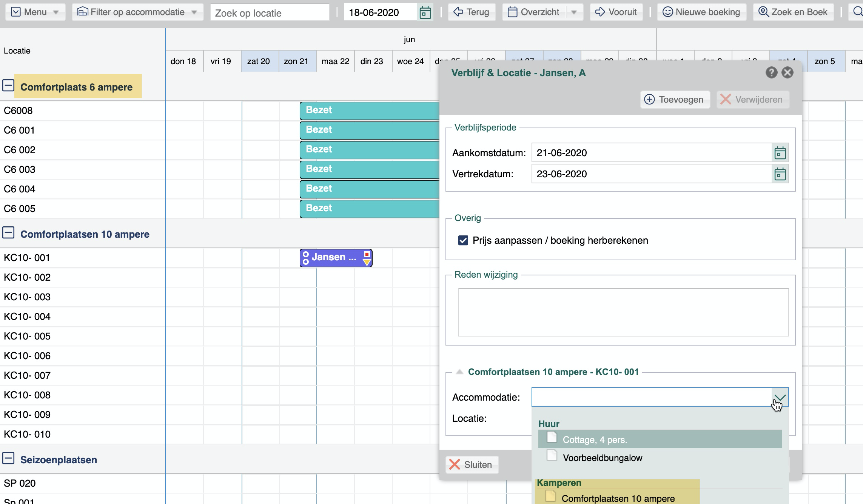863x504 pixels.
Task: Click the Bezet block in row C6 003
Action: pos(370,169)
